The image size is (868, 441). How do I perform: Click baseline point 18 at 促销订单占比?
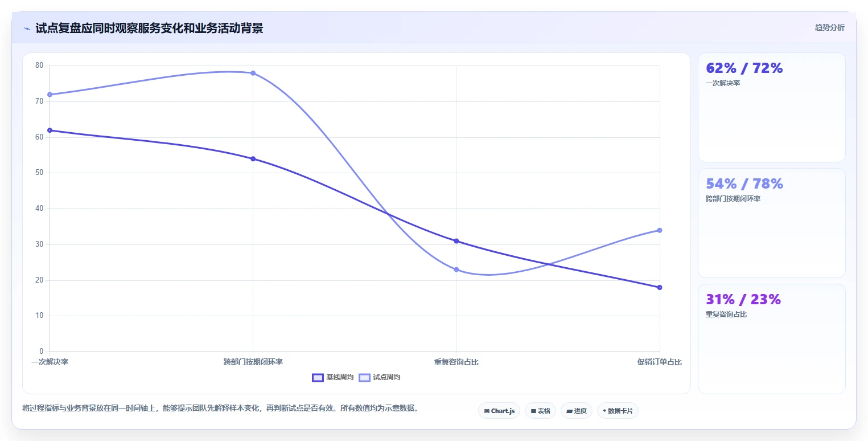click(660, 287)
